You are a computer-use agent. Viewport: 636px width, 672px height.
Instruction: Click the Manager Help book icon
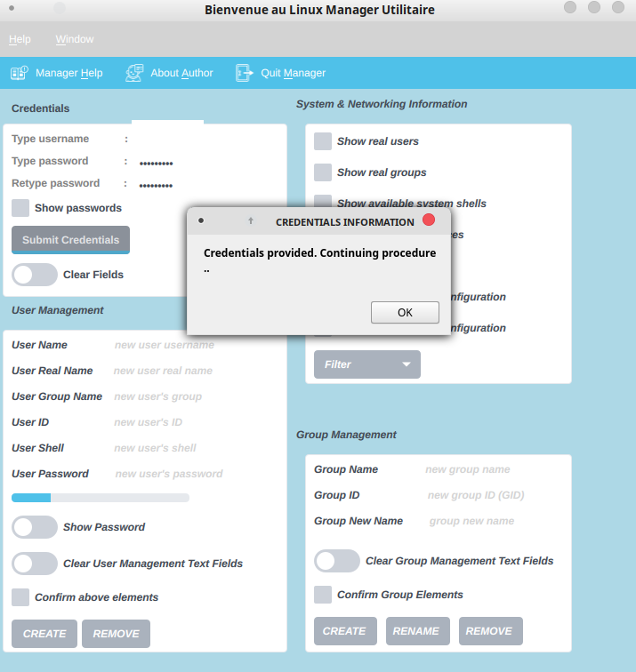[x=20, y=73]
